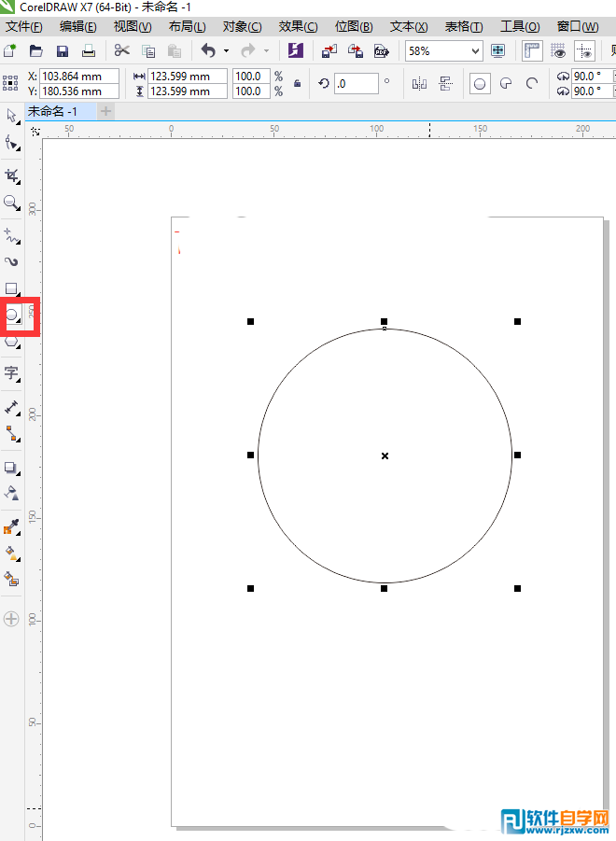Screen dimensions: 616x841
Task: Pick the Text tool
Action: (x=11, y=373)
